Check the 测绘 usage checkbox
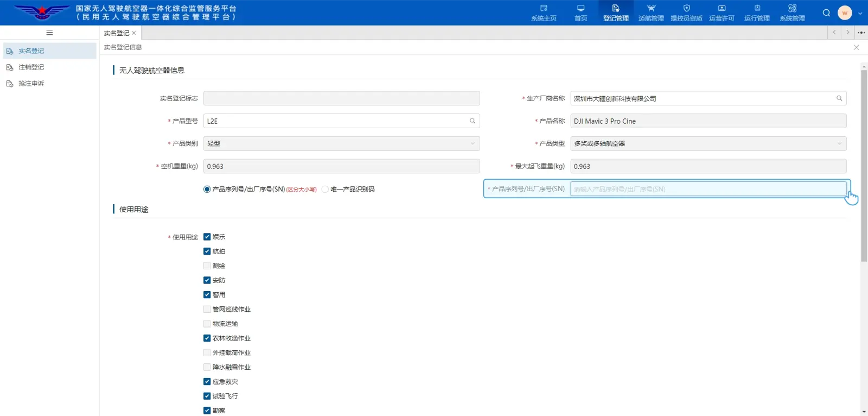This screenshot has height=416, width=868. click(x=207, y=266)
